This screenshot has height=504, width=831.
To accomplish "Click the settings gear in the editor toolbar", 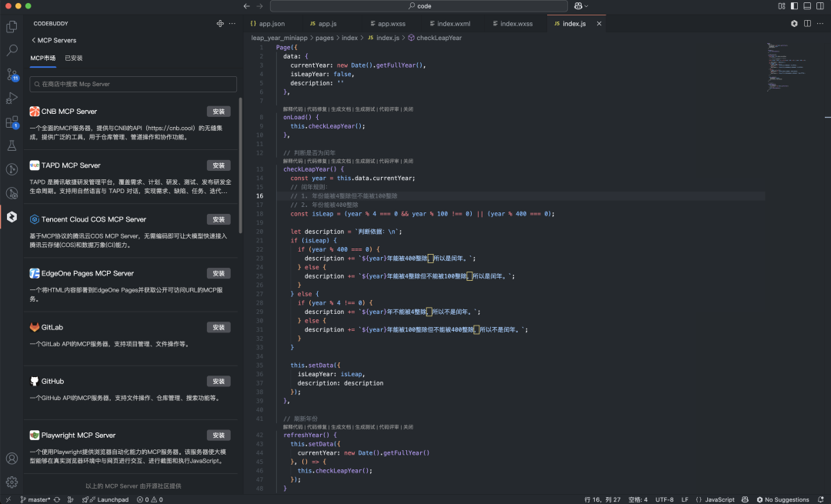I will tap(794, 23).
